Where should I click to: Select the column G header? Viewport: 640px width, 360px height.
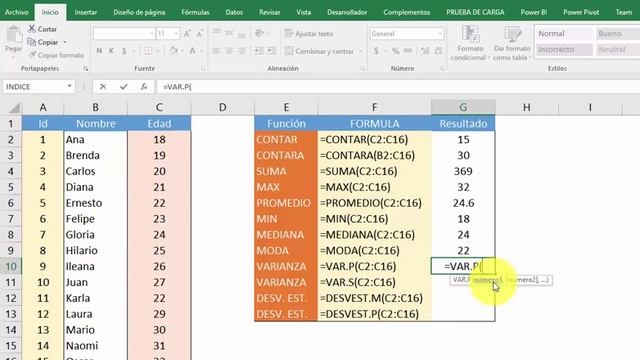tap(463, 107)
